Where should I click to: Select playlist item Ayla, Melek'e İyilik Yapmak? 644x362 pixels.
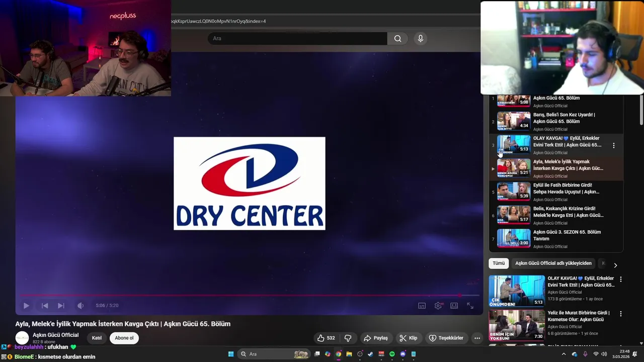[x=556, y=168]
